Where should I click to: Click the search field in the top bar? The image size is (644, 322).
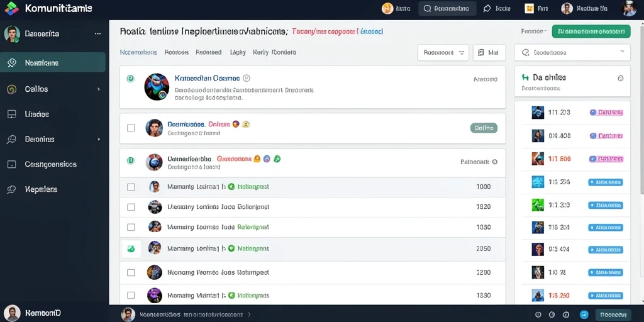click(x=447, y=8)
